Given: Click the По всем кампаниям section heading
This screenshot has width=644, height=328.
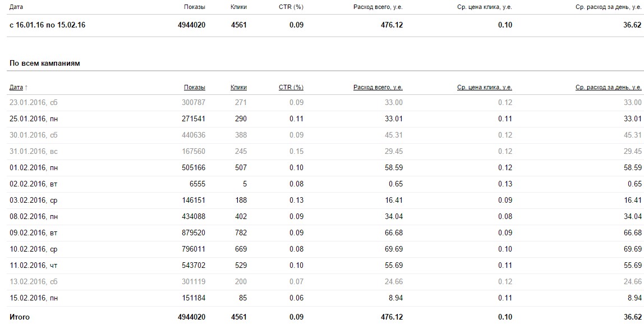Looking at the screenshot, I should click(x=45, y=63).
